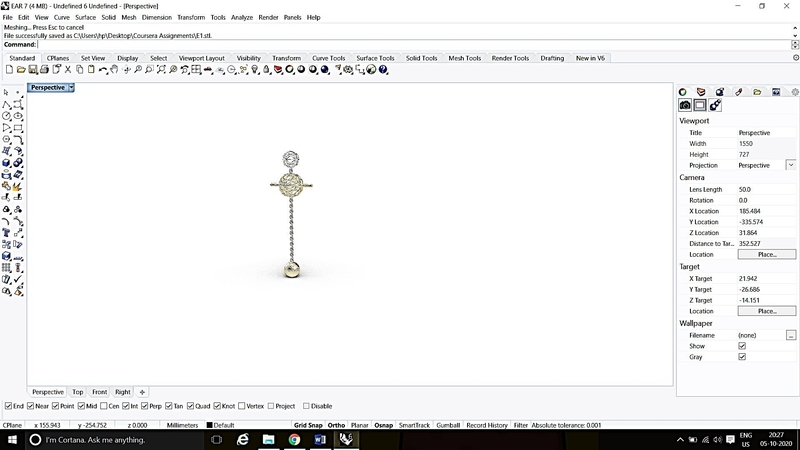Select the Polyline tool in left sidebar
The width and height of the screenshot is (800, 450).
coord(6,104)
